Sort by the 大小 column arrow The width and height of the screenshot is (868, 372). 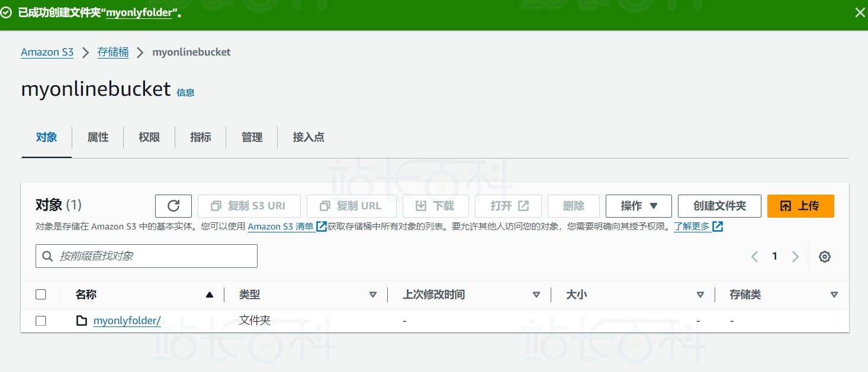tap(700, 295)
